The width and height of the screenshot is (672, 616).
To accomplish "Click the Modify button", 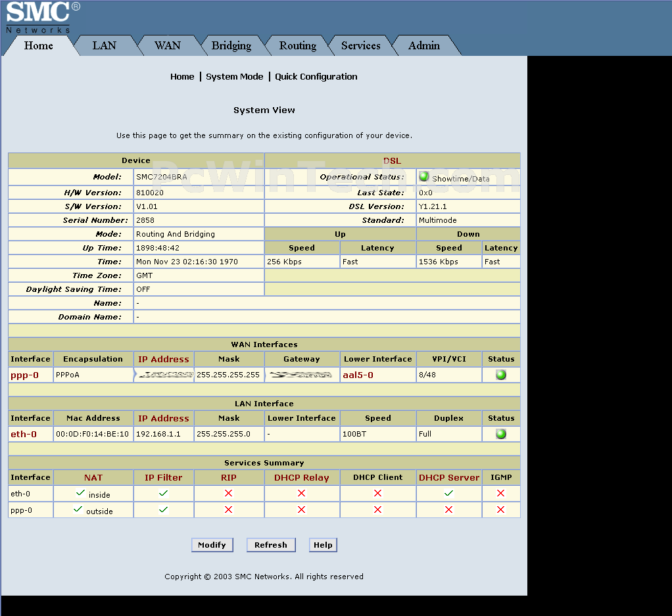I will tap(212, 545).
